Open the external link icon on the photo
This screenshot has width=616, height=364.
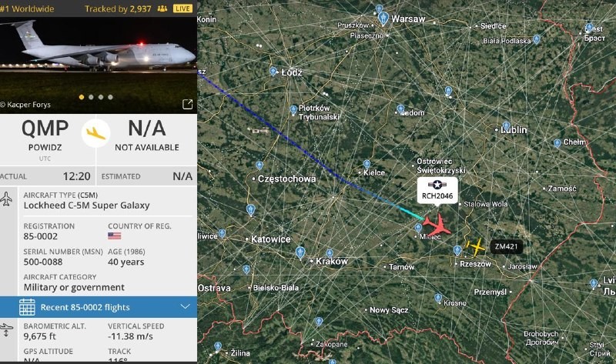[x=187, y=104]
